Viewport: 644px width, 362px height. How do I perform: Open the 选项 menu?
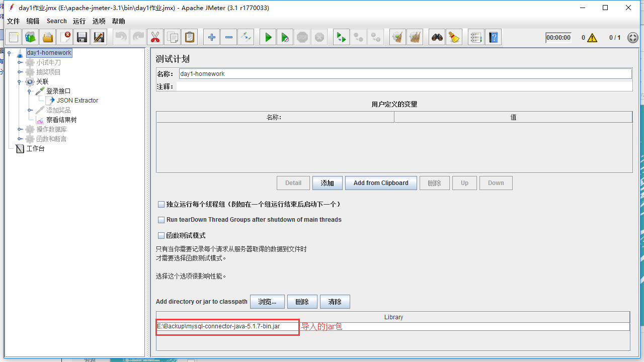pos(99,21)
